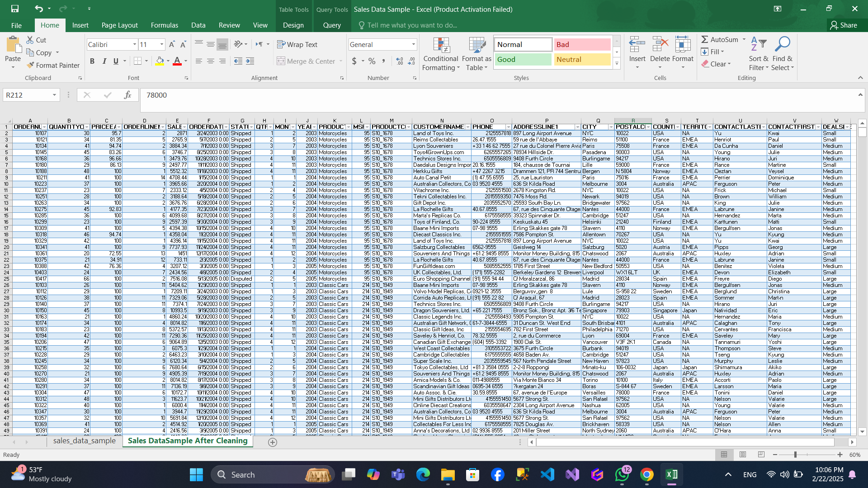Click Decrease Decimal icon
This screenshot has width=868, height=488.
click(411, 61)
